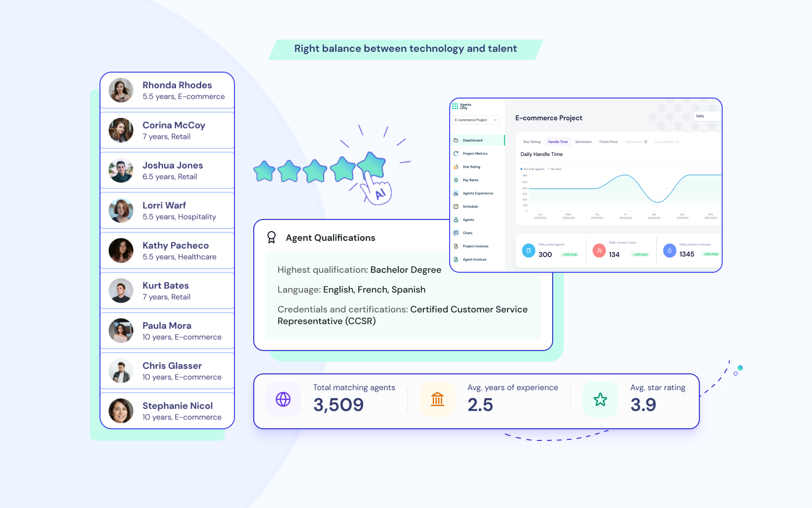This screenshot has width=812, height=508.
Task: Click the name Joshua Jones
Action: (173, 166)
